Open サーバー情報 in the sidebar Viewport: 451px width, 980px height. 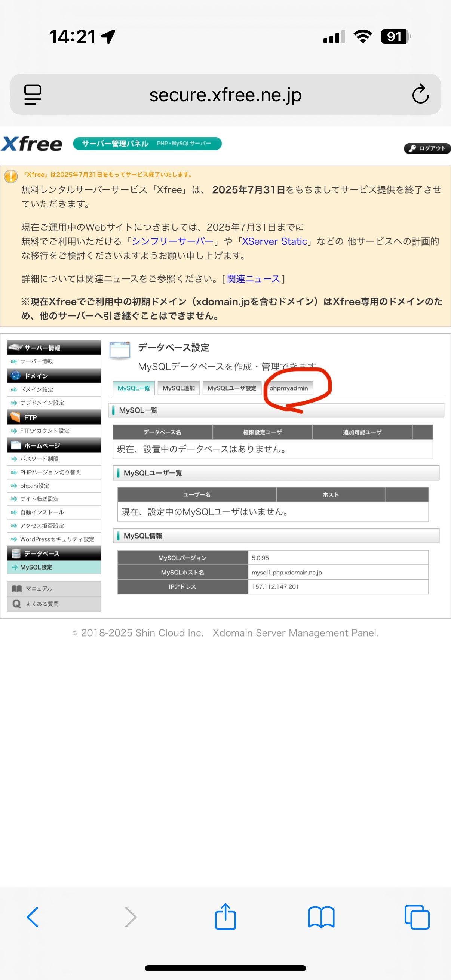coord(37,361)
